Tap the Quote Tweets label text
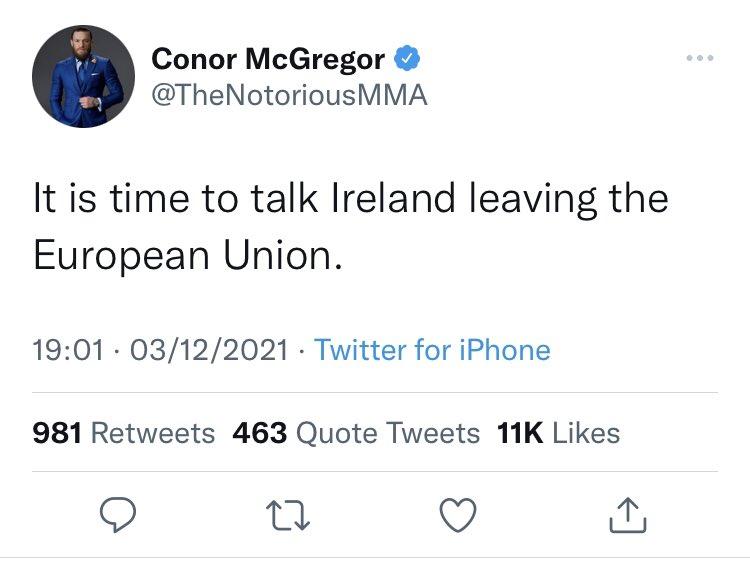The height and width of the screenshot is (562, 750). click(x=388, y=434)
